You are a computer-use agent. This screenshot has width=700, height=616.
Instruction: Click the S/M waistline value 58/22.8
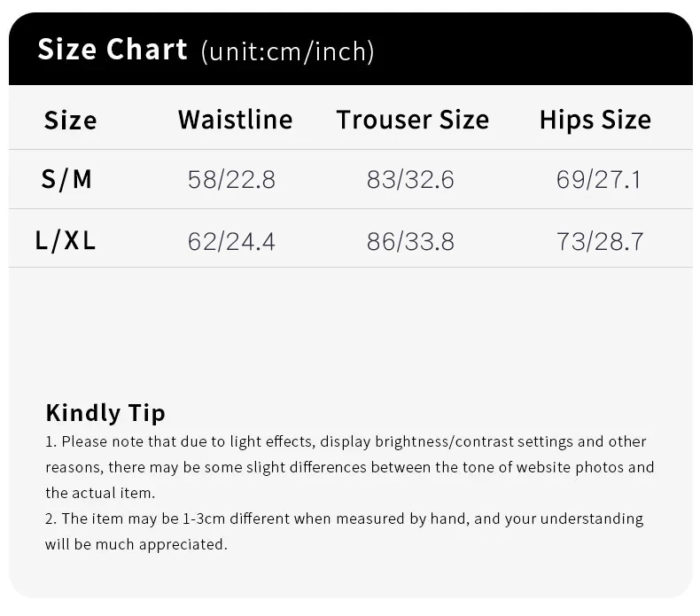click(x=231, y=180)
